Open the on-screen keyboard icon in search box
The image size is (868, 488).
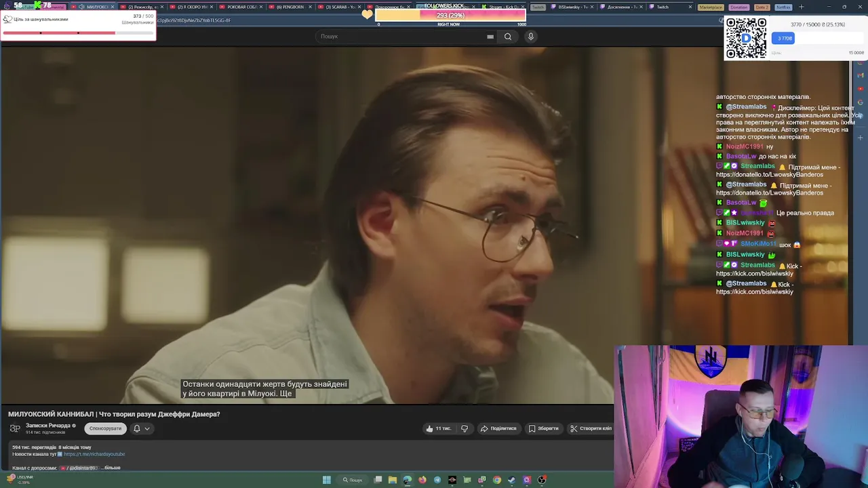490,37
